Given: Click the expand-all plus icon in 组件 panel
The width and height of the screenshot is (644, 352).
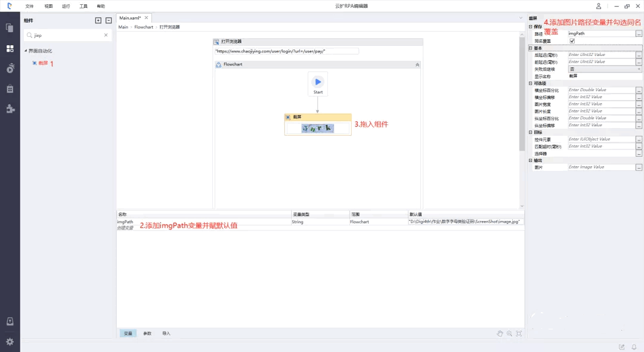Looking at the screenshot, I should pos(98,20).
